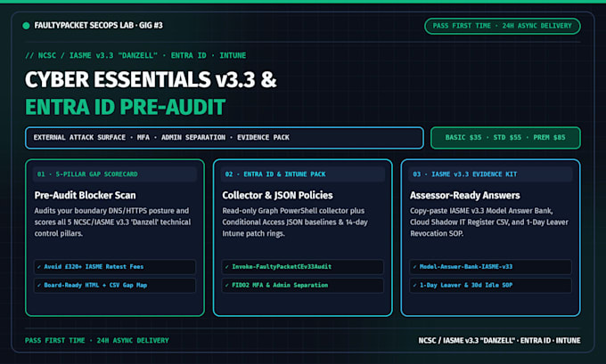This screenshot has width=606, height=364.
Task: Click the checkmark beside Board-Ready HTML + CSV Gap Map
Action: pos(39,286)
